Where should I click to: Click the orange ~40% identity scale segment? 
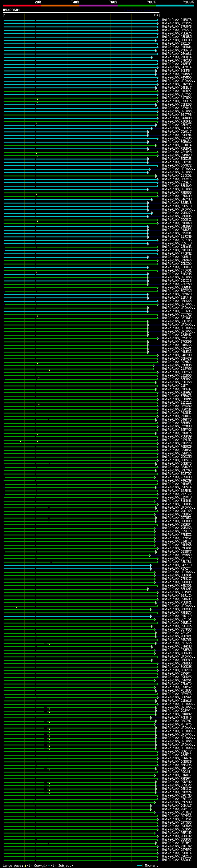pyautogui.click(x=61, y=6)
